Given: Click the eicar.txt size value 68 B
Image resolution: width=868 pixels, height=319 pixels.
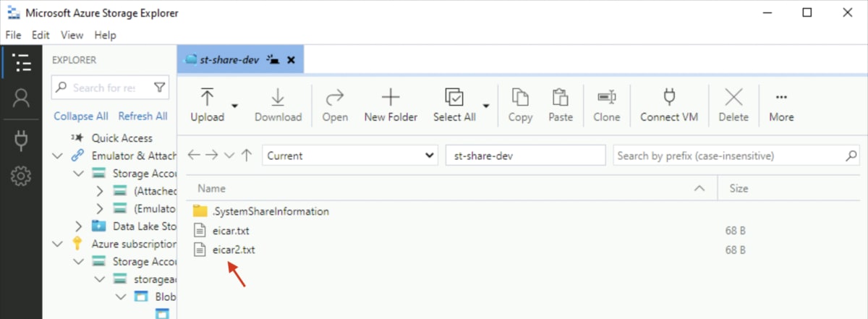Looking at the screenshot, I should (736, 231).
